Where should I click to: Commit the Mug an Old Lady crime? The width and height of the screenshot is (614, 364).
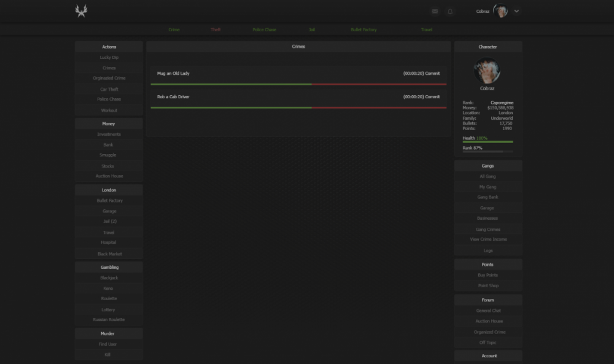click(432, 74)
